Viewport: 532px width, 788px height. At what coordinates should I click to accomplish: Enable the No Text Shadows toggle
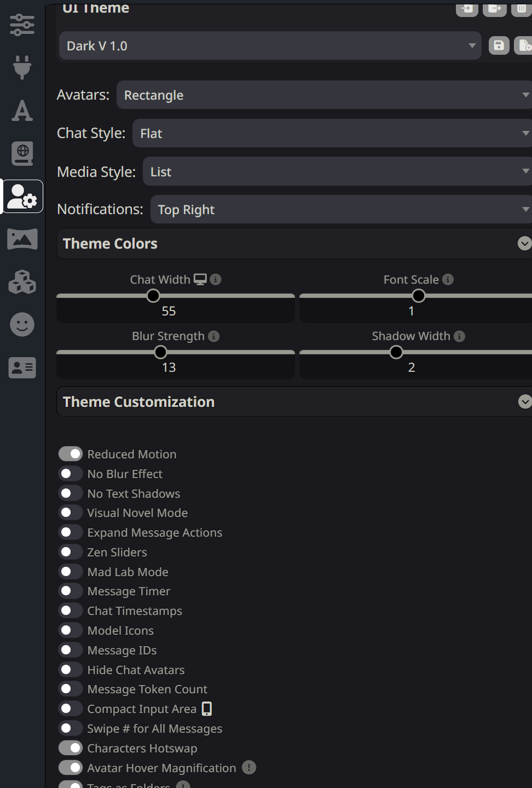[71, 493]
